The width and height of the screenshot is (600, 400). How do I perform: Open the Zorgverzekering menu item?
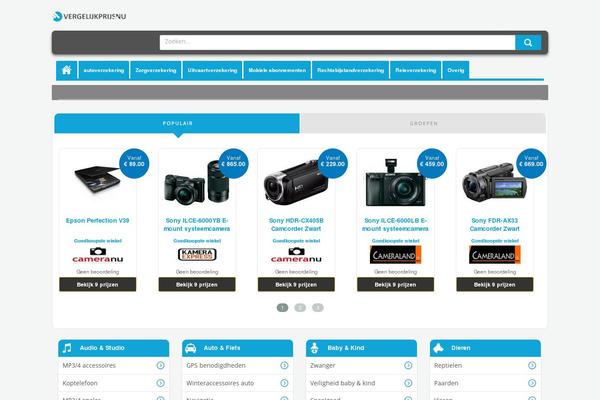[x=156, y=70]
